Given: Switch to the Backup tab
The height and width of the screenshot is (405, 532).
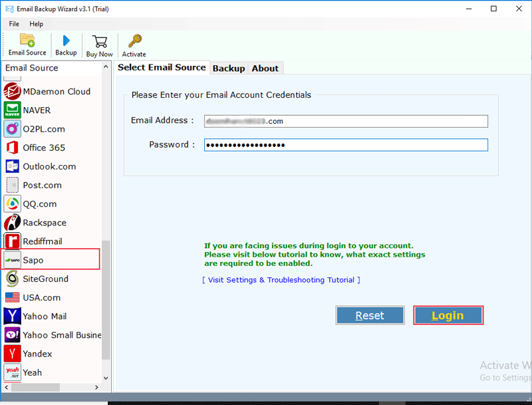Looking at the screenshot, I should (229, 68).
